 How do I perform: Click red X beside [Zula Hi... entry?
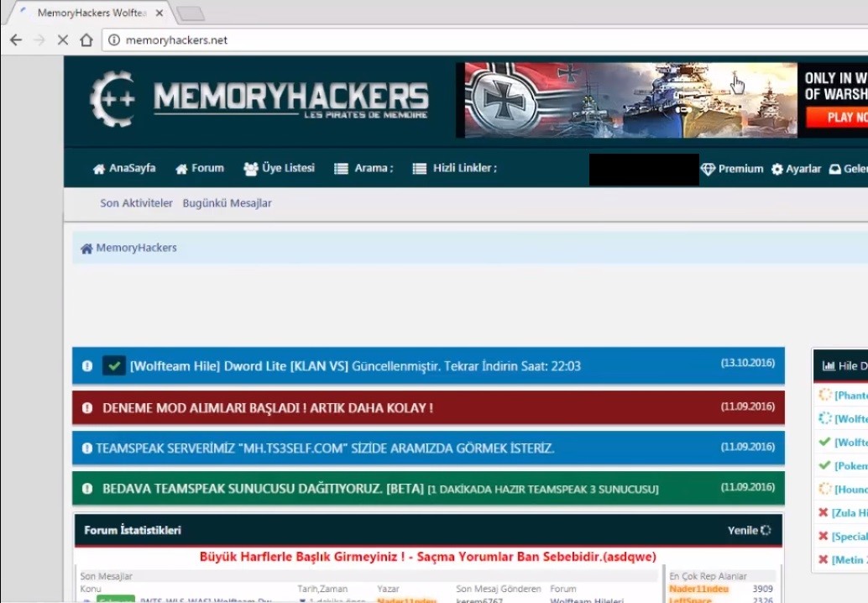click(x=824, y=513)
